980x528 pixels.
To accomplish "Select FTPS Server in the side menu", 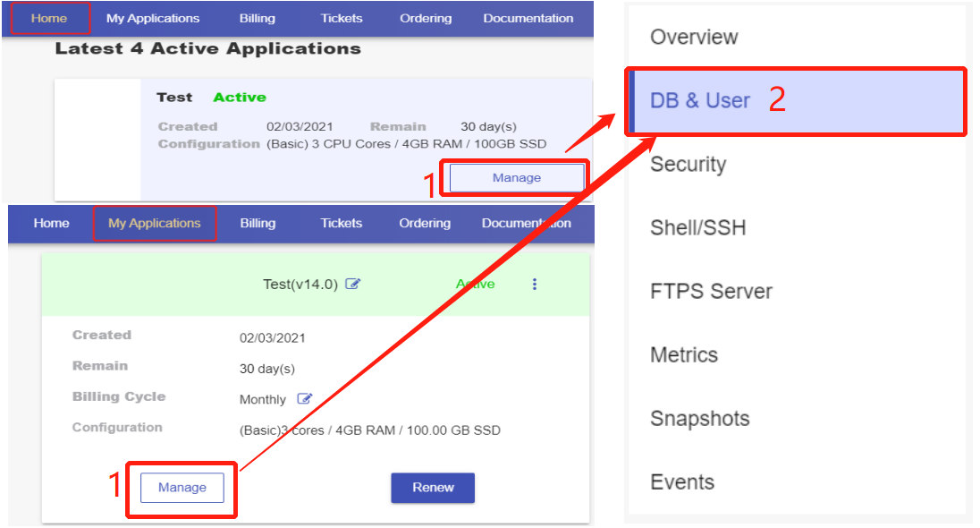I will [x=711, y=292].
